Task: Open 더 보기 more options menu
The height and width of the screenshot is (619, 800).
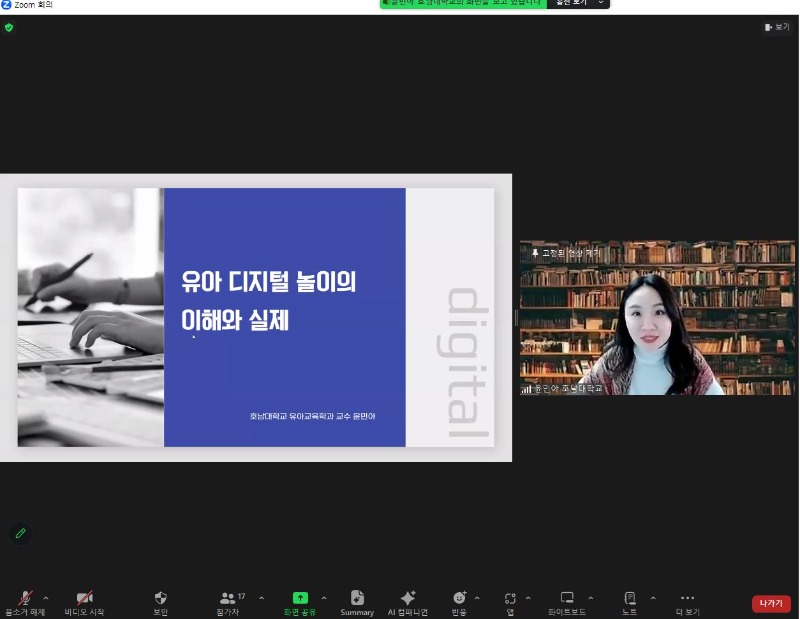Action: [x=687, y=599]
